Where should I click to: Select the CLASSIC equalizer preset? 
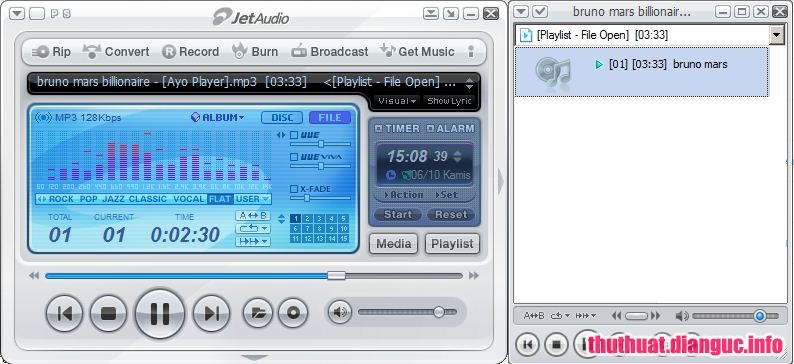(148, 199)
